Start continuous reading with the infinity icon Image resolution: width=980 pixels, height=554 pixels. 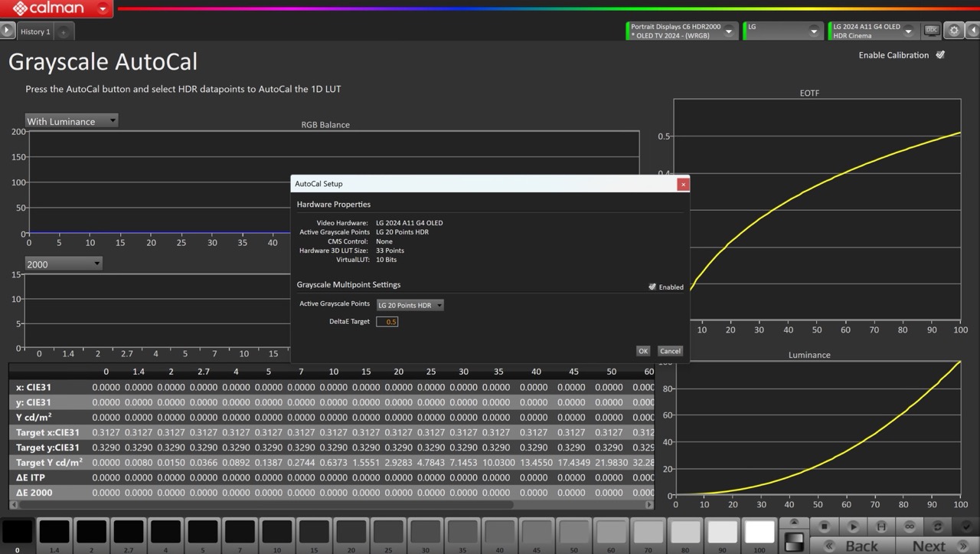[x=909, y=526]
